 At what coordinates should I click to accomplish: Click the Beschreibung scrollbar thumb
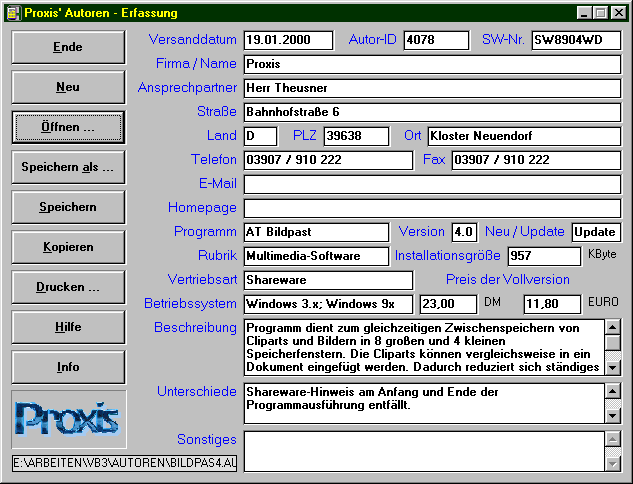click(x=613, y=342)
